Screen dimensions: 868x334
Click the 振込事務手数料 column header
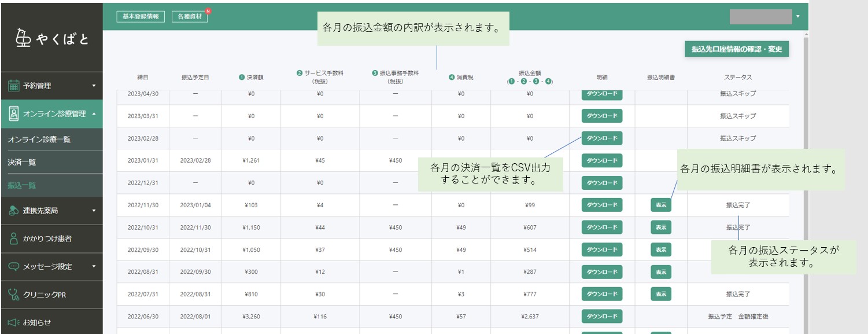pos(396,77)
